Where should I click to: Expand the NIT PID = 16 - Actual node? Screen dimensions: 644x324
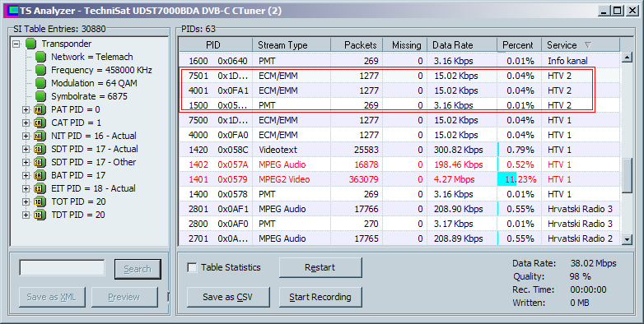tap(26, 137)
